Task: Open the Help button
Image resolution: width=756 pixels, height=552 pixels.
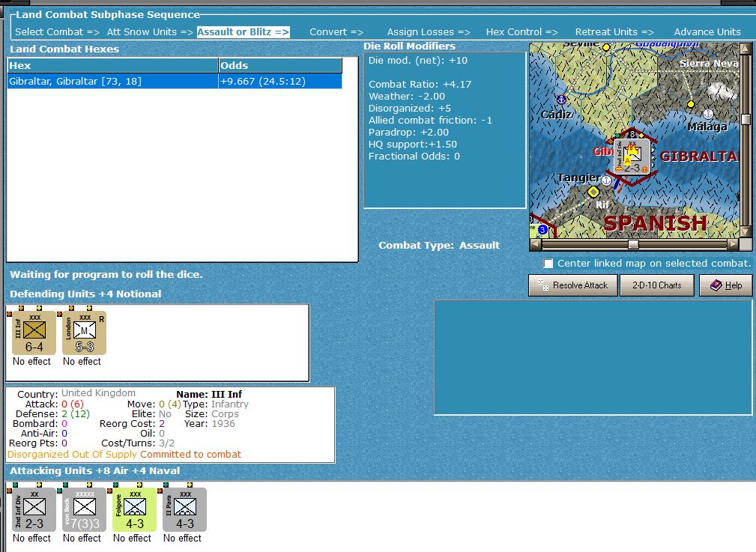Action: point(725,285)
